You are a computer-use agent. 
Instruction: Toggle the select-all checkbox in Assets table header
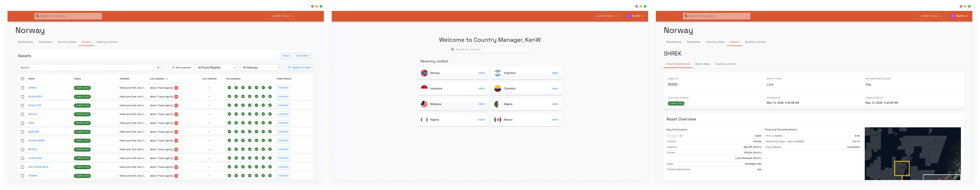click(x=22, y=79)
